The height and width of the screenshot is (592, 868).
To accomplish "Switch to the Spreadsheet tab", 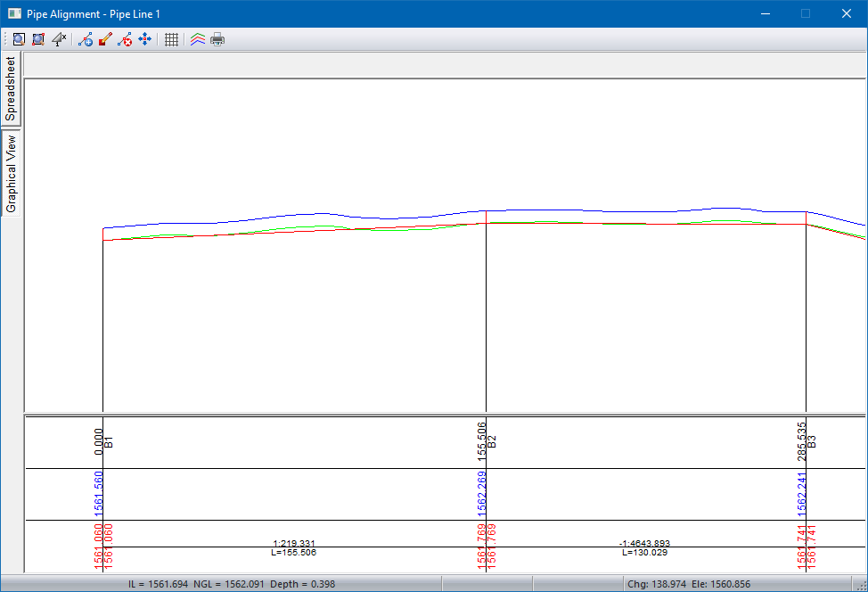I will coord(11,89).
